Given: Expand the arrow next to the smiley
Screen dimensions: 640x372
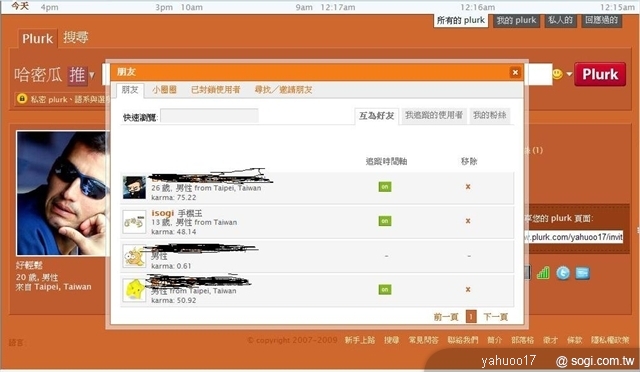Looking at the screenshot, I should point(569,74).
